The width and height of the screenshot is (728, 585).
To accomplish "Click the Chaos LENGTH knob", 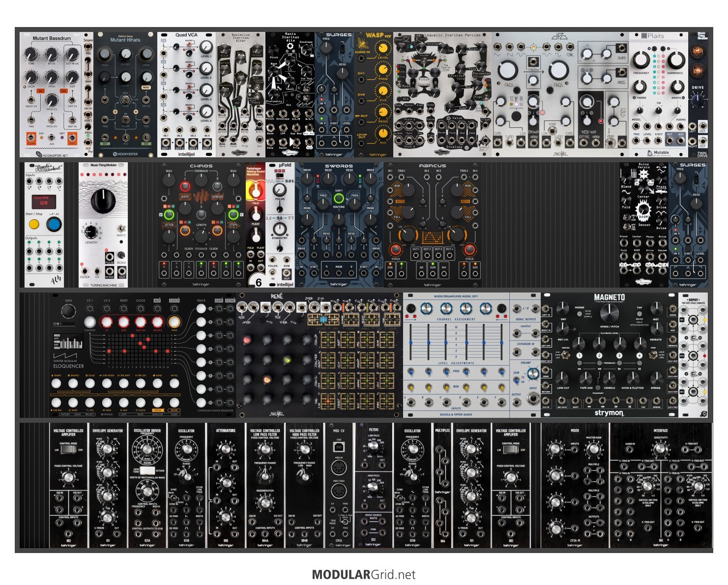I will pyautogui.click(x=201, y=236).
